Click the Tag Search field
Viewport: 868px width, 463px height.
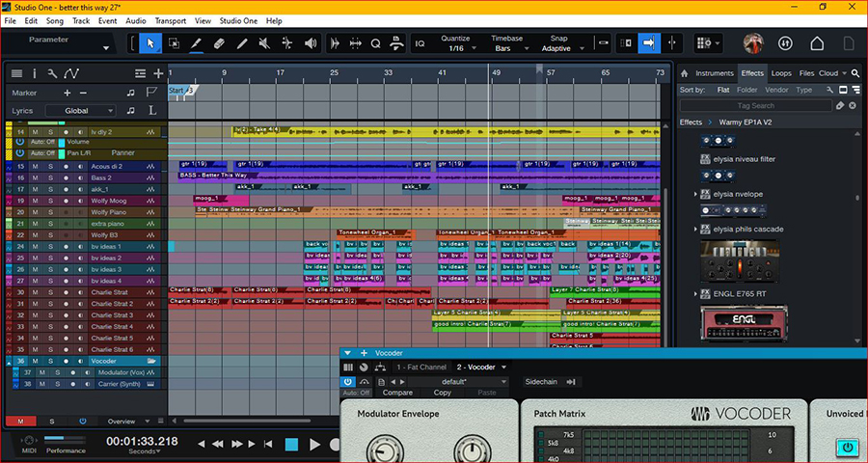[x=755, y=105]
